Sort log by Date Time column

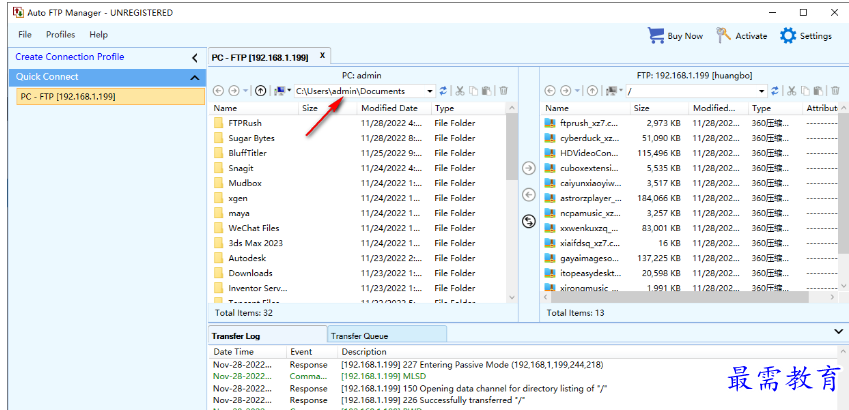pos(246,352)
